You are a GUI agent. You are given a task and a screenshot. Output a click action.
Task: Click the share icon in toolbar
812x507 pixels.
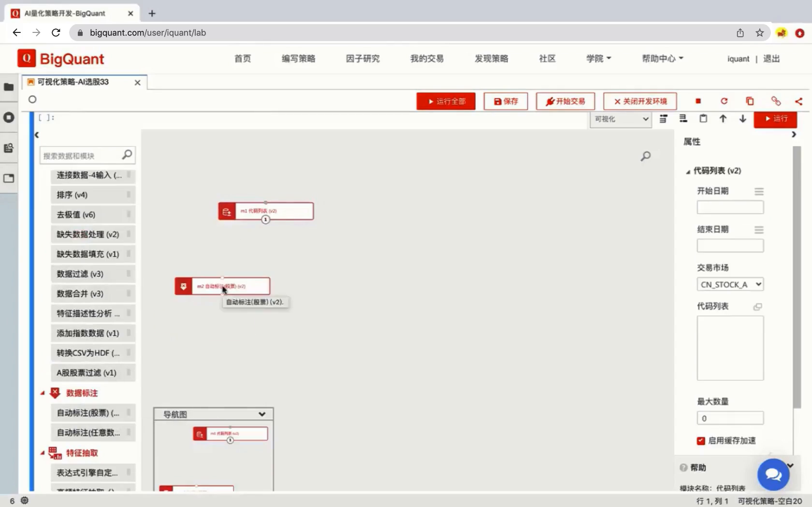tap(798, 101)
